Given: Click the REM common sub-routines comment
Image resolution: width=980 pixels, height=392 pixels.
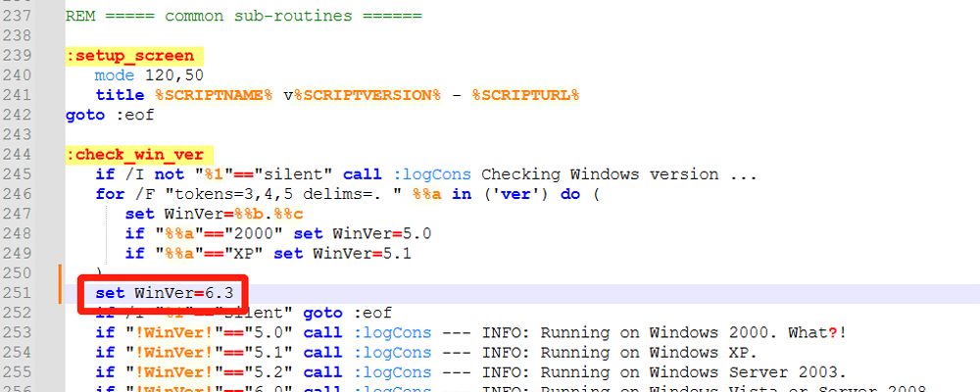Looking at the screenshot, I should 243,17.
